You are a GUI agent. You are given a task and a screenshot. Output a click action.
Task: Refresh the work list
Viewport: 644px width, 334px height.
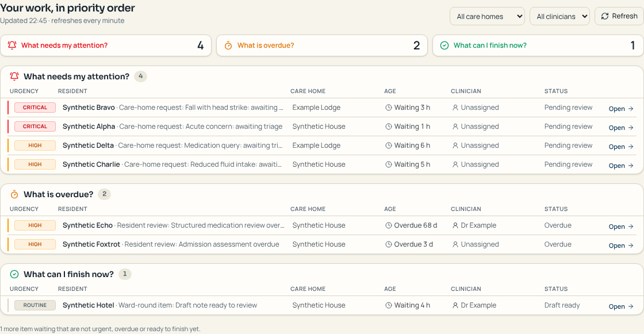[619, 16]
